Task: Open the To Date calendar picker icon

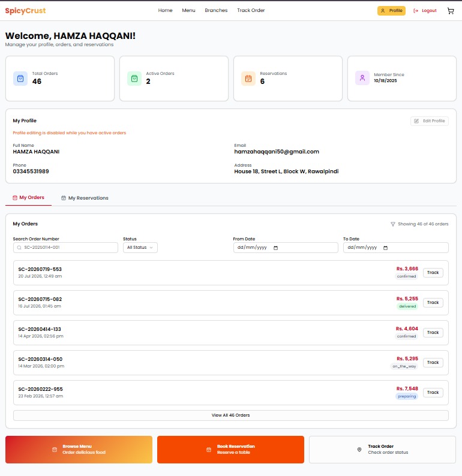Action: (385, 248)
